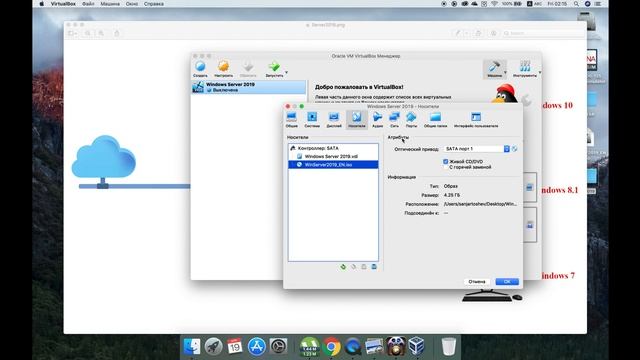Screen dimensions: 640x360
Task: Open the Файл menu
Action: pyautogui.click(x=88, y=4)
